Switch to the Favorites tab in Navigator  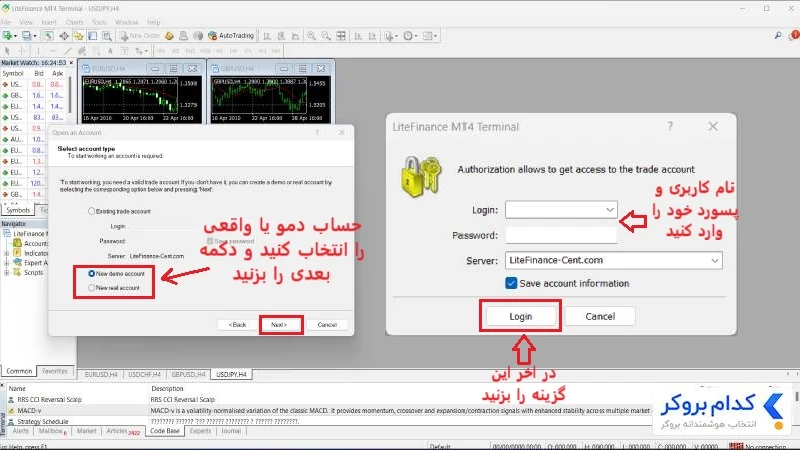pos(55,371)
